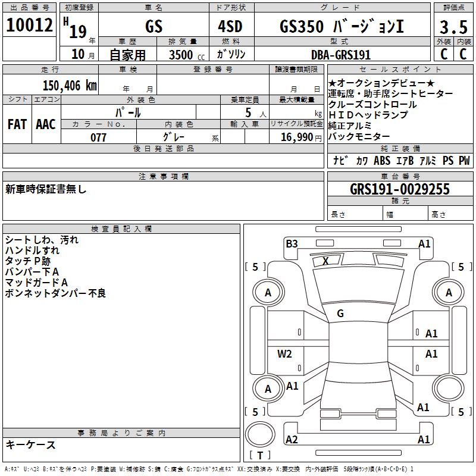
Task: Select the 後日発送部品 header
Action: (163, 148)
